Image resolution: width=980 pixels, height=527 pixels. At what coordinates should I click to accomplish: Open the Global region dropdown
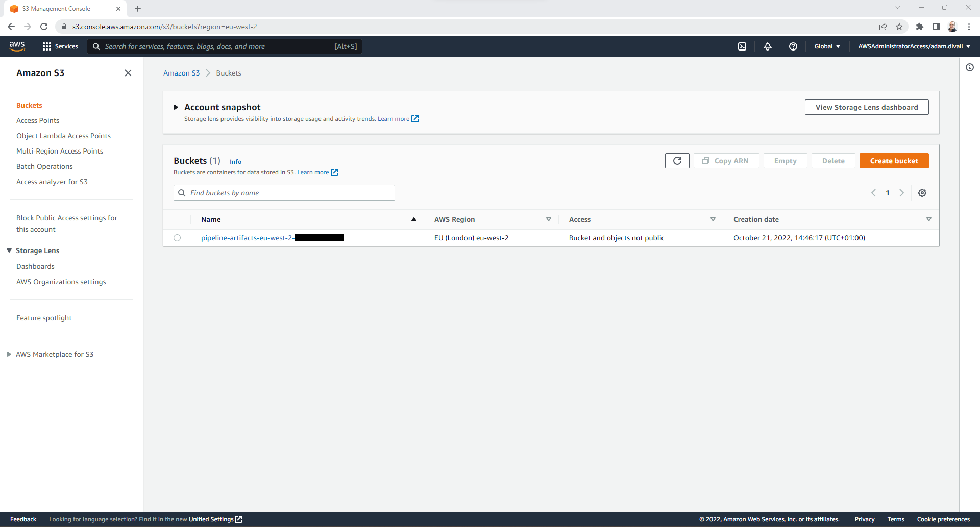tap(827, 46)
